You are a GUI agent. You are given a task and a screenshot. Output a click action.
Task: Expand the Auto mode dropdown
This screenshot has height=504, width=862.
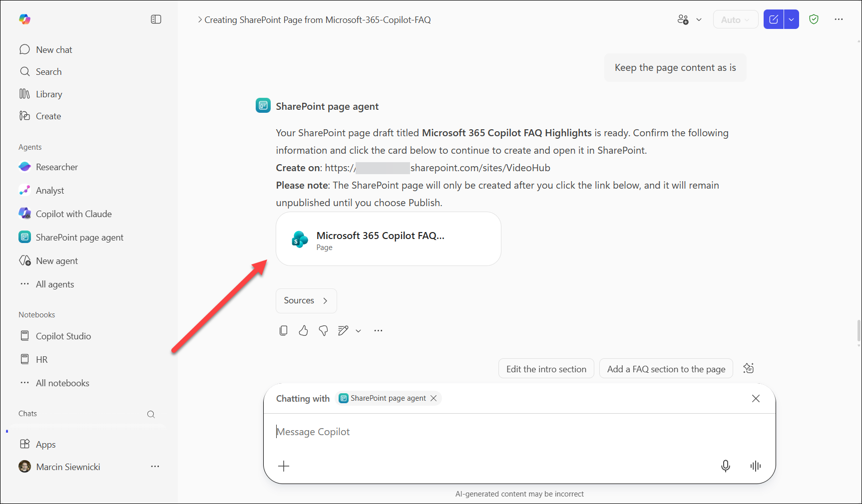tap(736, 20)
